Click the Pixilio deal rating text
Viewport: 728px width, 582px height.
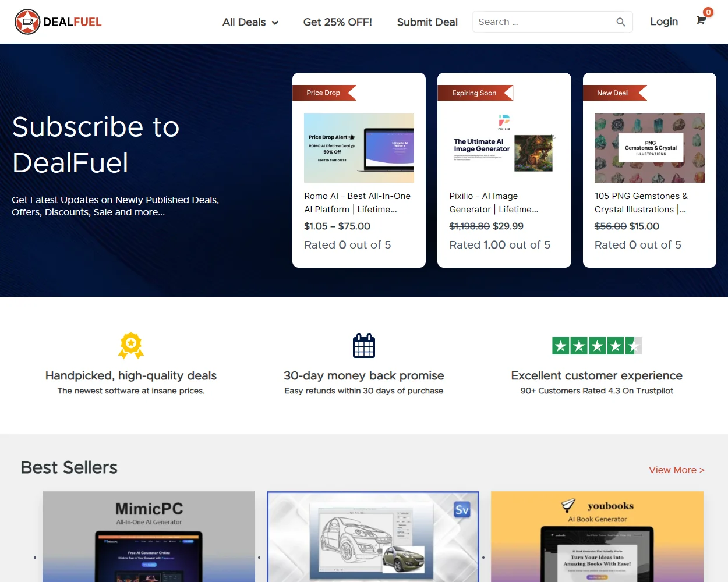click(x=500, y=244)
